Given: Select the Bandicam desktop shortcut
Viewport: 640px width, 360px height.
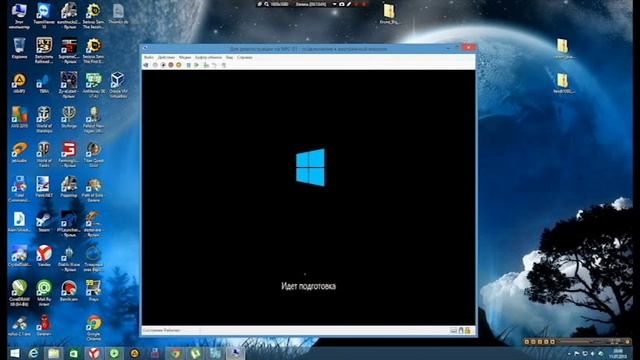Looking at the screenshot, I should (69, 291).
